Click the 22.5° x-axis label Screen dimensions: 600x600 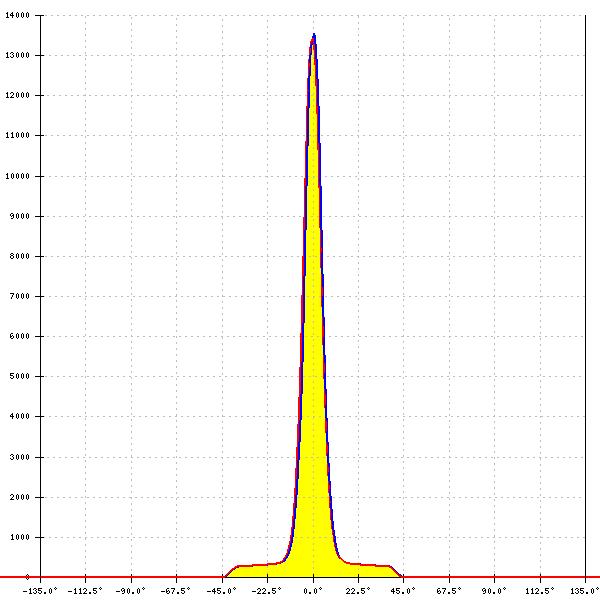[x=358, y=591]
